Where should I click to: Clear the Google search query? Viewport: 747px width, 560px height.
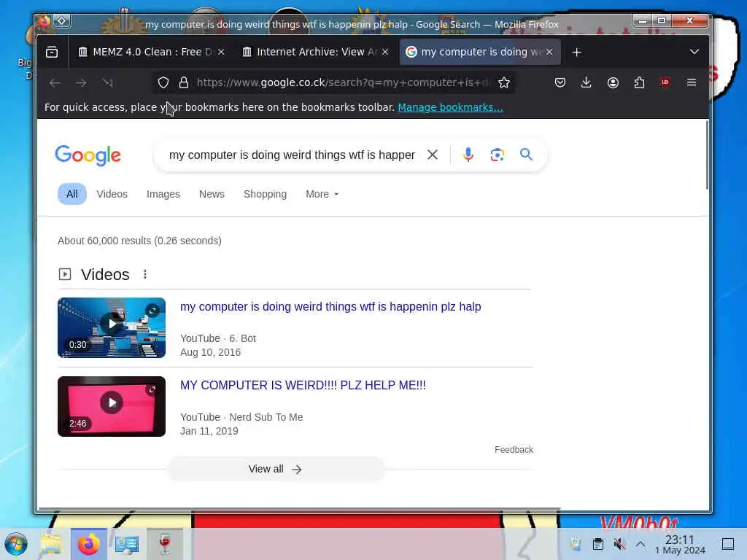(x=432, y=155)
